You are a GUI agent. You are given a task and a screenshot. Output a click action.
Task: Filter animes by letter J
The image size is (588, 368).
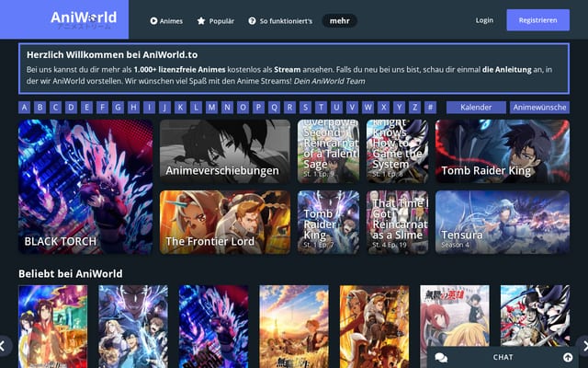[164, 108]
